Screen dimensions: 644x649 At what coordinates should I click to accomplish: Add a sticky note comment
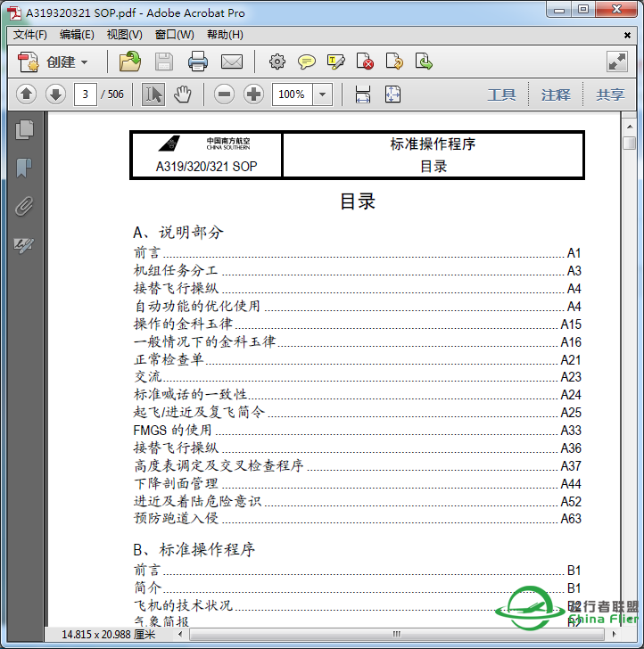coord(307,62)
